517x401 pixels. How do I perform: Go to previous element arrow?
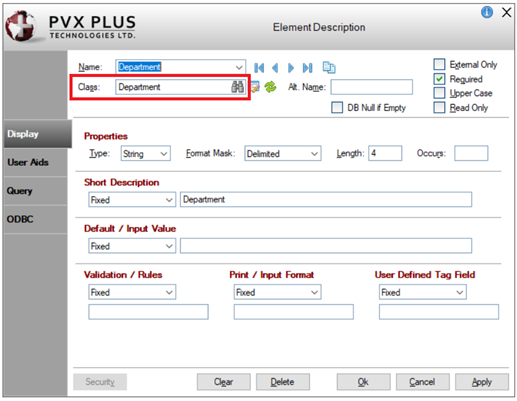275,68
